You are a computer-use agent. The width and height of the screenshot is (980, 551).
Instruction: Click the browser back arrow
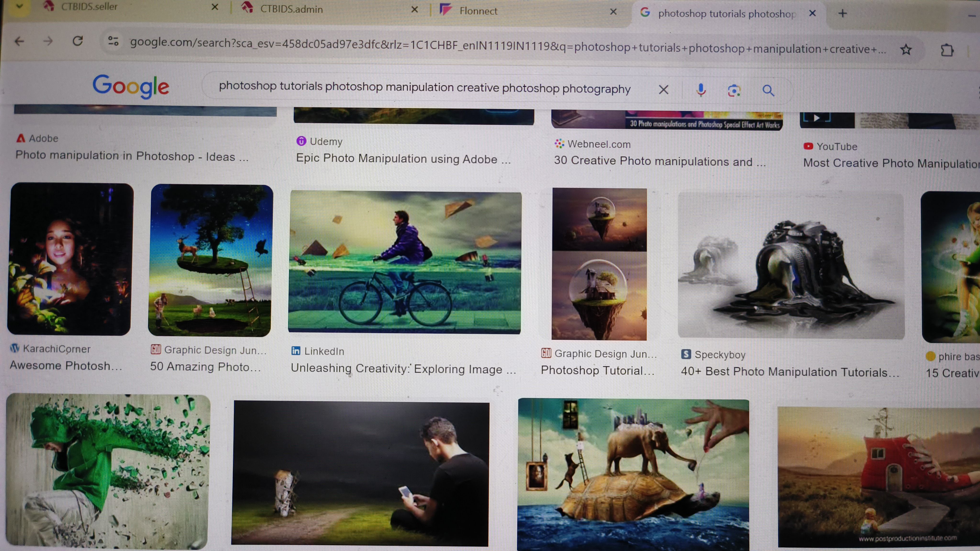(x=19, y=41)
